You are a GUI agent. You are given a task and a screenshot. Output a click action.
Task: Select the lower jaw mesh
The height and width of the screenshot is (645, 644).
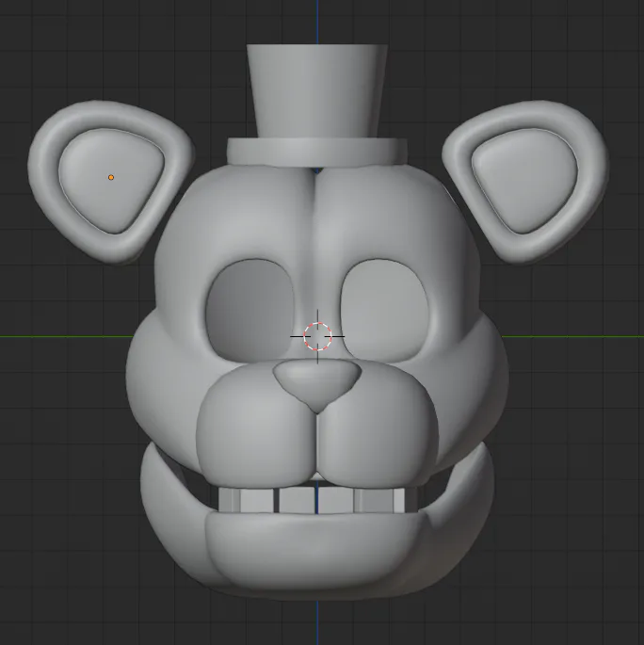coord(317,551)
